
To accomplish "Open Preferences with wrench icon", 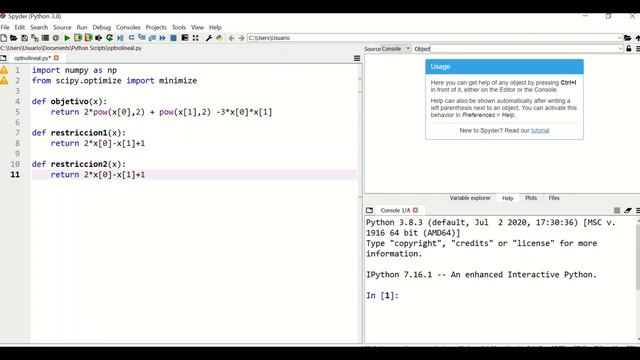I will click(x=209, y=38).
